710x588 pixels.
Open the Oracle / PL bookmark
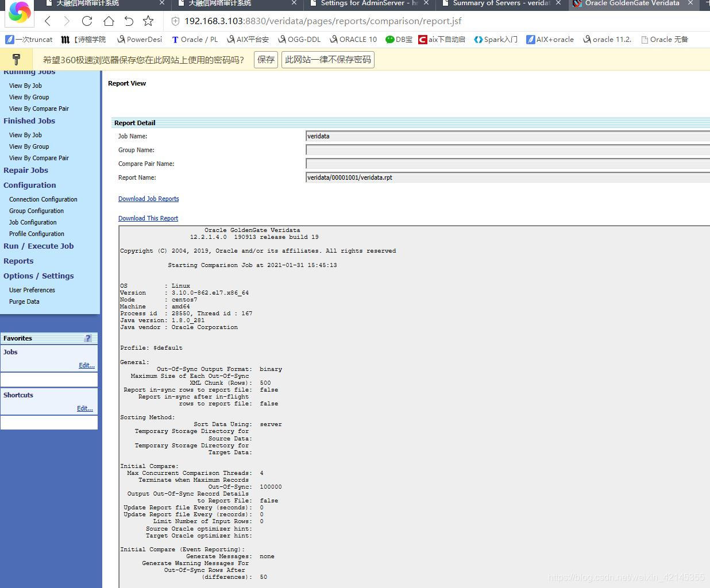click(x=195, y=40)
